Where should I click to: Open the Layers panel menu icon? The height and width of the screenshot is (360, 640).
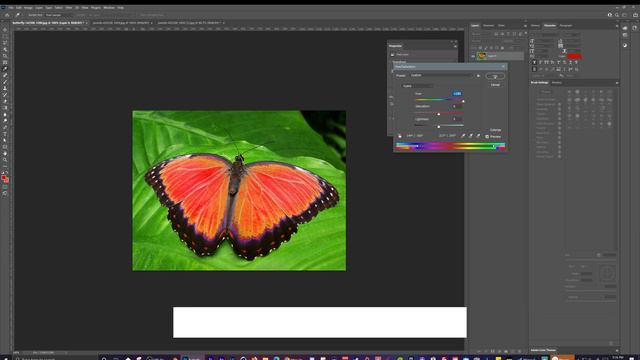pyautogui.click(x=525, y=26)
